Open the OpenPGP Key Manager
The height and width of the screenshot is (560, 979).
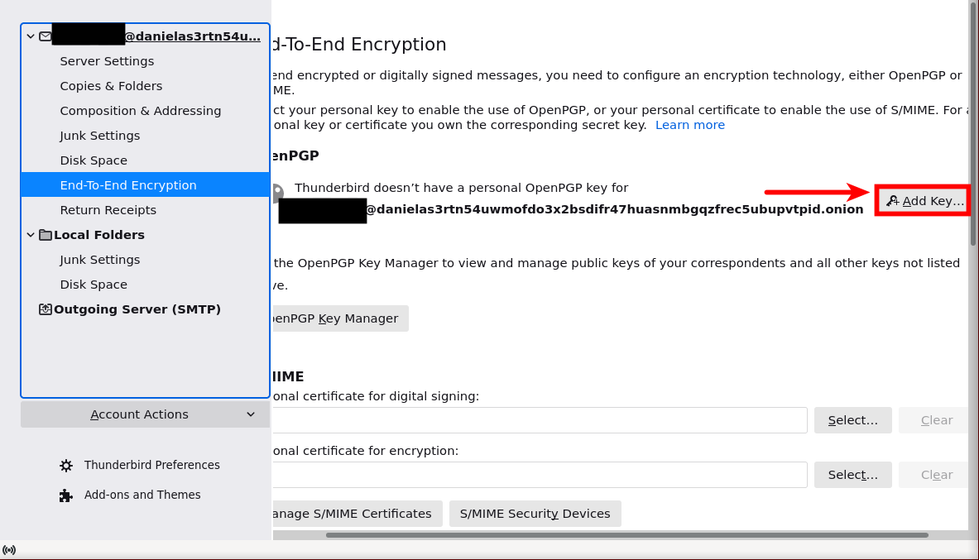(x=339, y=318)
